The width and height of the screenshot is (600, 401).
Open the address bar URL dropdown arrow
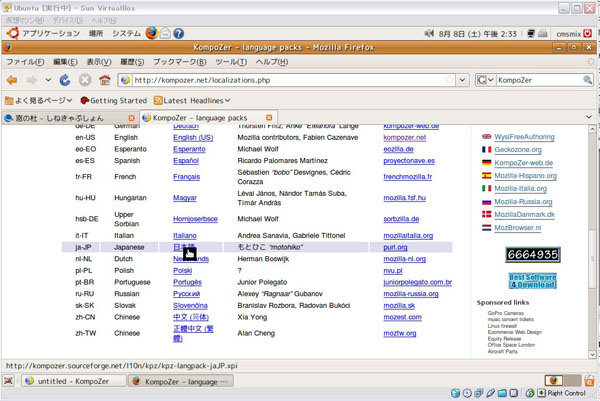(462, 80)
